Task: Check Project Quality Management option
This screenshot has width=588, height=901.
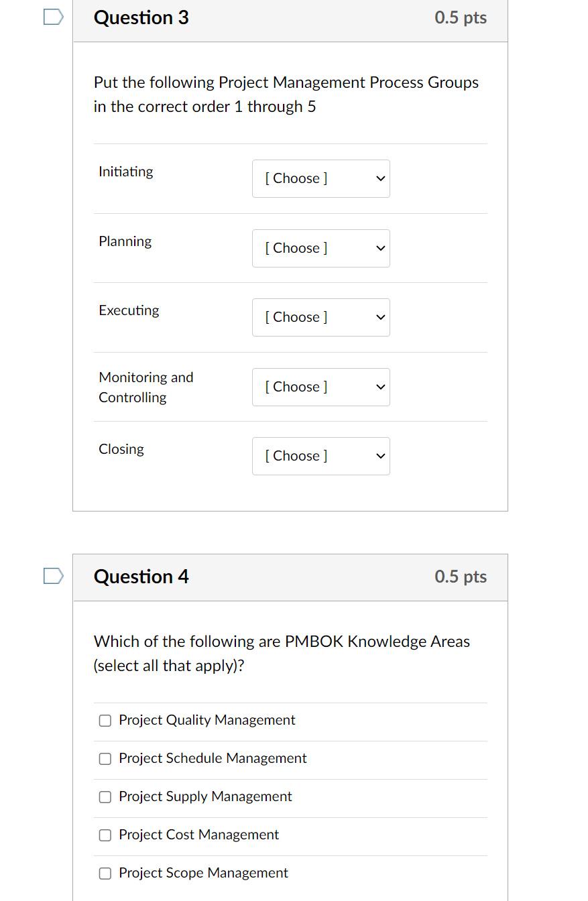Action: [x=105, y=721]
